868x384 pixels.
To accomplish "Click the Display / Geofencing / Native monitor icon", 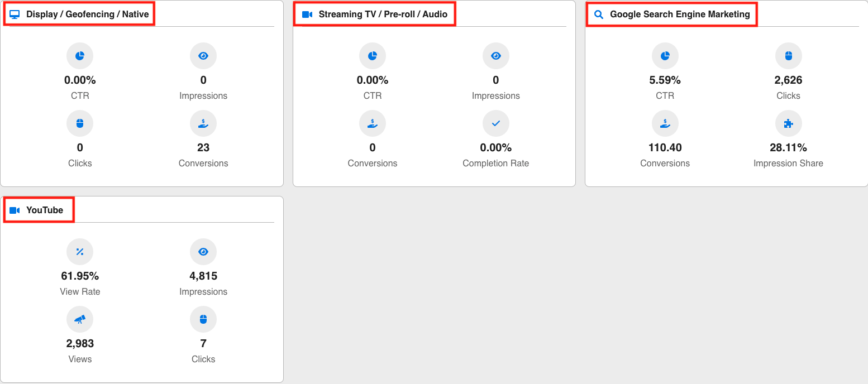I will [x=15, y=15].
